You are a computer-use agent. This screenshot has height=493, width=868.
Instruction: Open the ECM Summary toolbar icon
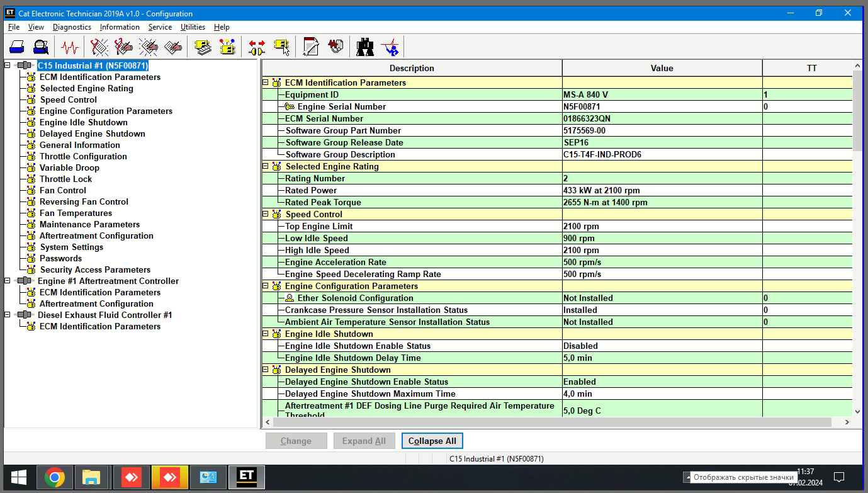point(203,47)
